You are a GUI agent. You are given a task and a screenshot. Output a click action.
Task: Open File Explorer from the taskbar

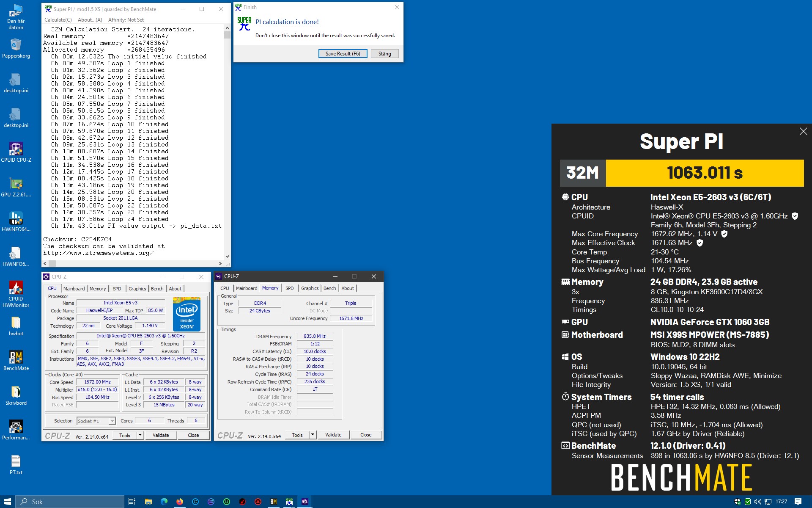coord(148,502)
